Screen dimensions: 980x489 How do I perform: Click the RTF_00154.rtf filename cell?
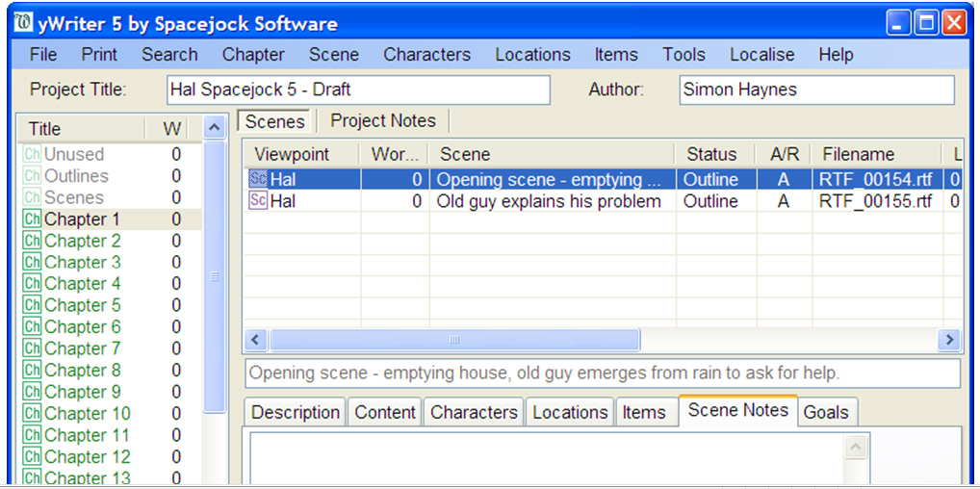(x=877, y=180)
